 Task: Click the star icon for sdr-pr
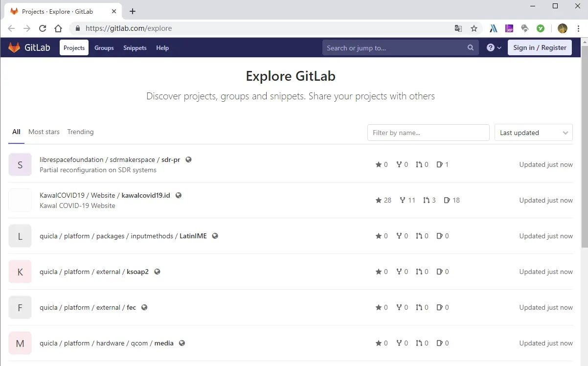click(378, 164)
